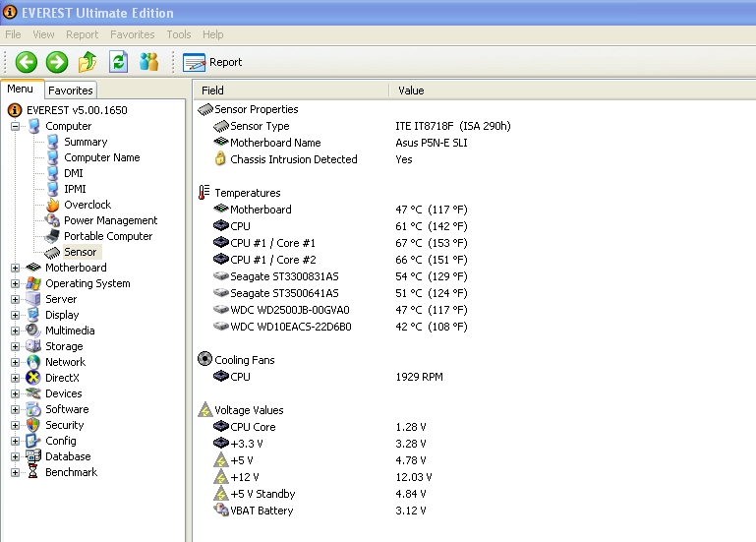
Task: Open the Tools menu
Action: 179,34
